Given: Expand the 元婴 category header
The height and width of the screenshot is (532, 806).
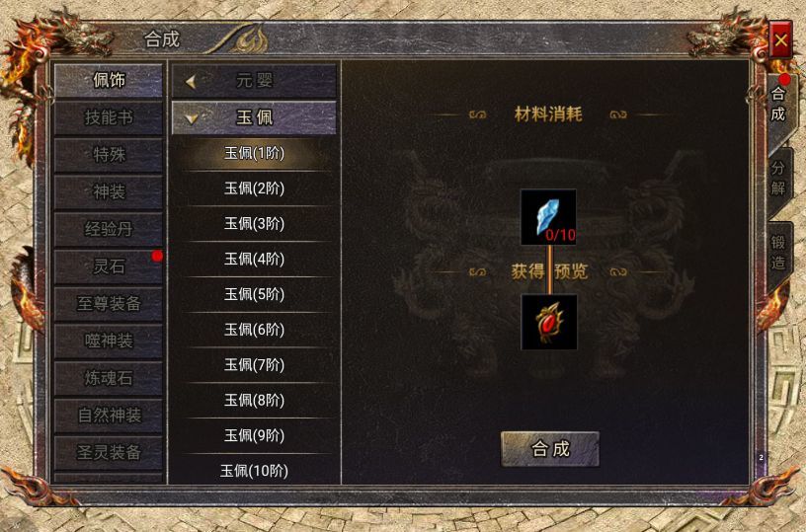Looking at the screenshot, I should tap(254, 81).
